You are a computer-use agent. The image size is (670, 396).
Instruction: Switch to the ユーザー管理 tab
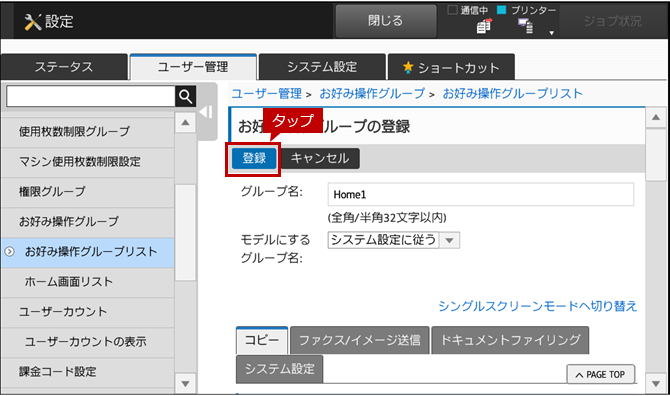click(193, 67)
